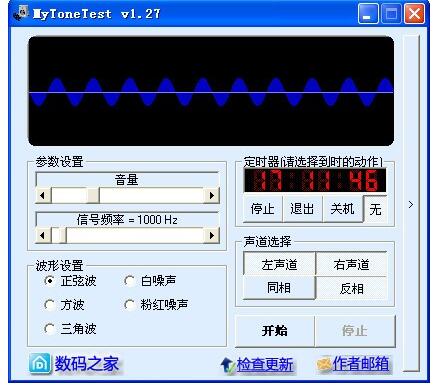Set timer action to 无

(375, 209)
